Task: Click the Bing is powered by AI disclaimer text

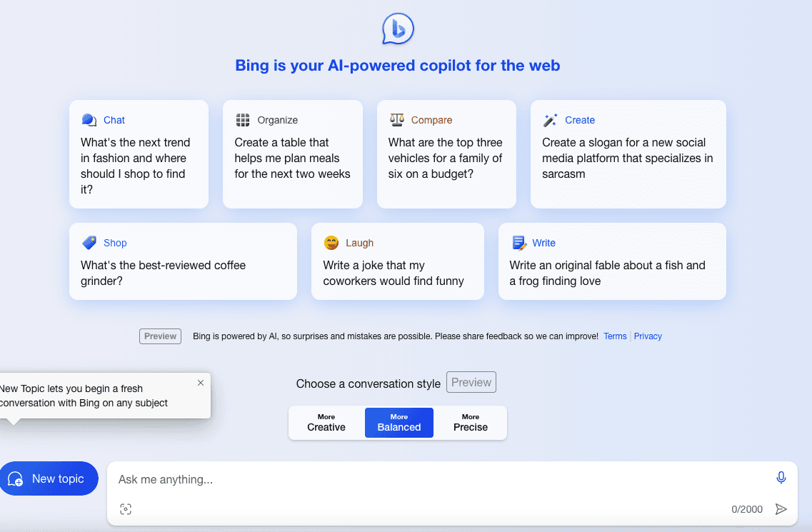Action: click(396, 336)
